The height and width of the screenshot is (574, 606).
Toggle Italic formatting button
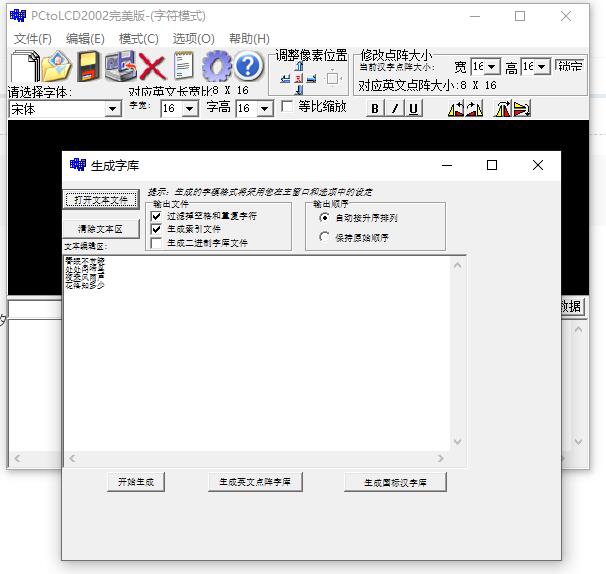[394, 109]
